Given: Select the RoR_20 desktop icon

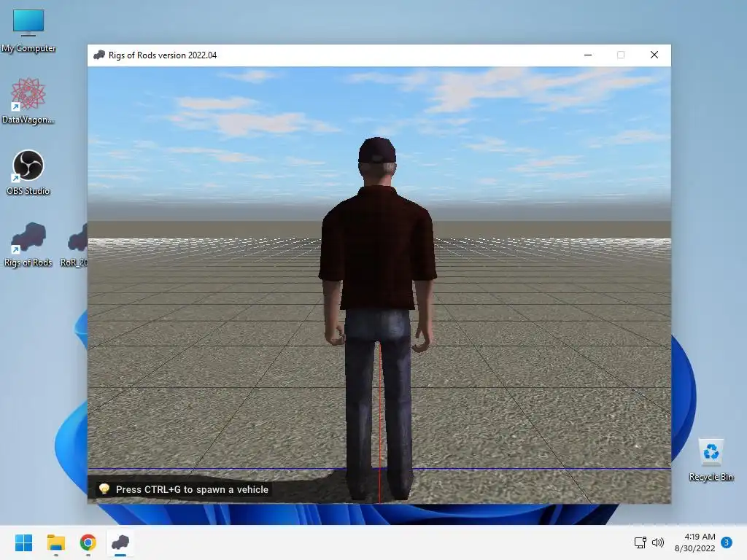Looking at the screenshot, I should point(75,244).
